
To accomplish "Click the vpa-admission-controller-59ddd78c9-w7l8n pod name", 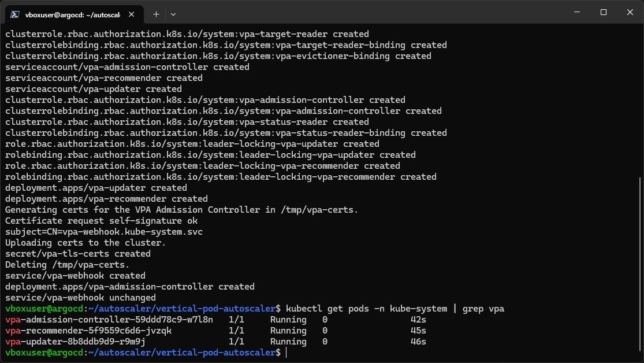I will 109,320.
